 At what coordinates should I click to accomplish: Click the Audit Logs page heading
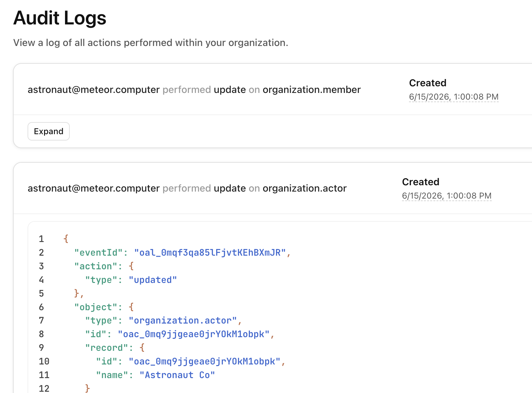point(60,18)
